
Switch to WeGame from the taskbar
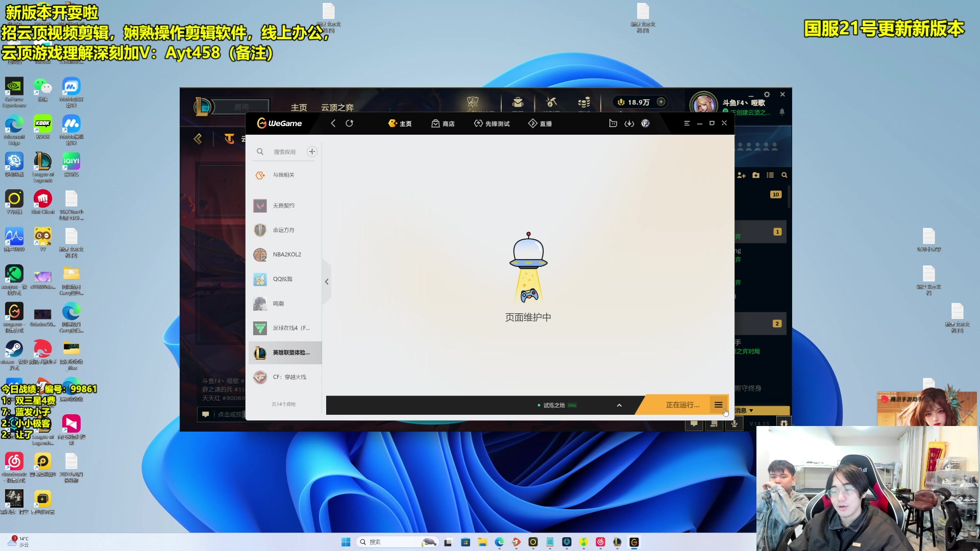tap(634, 542)
